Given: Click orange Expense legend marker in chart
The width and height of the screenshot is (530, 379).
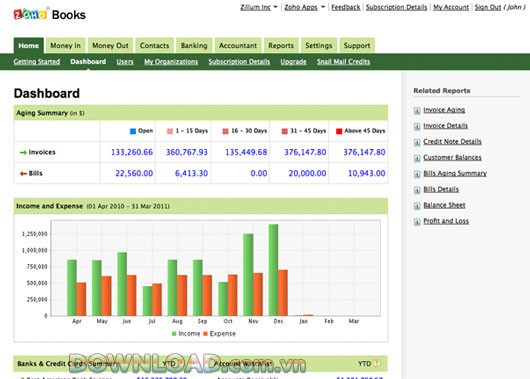Looking at the screenshot, I should pos(205,334).
